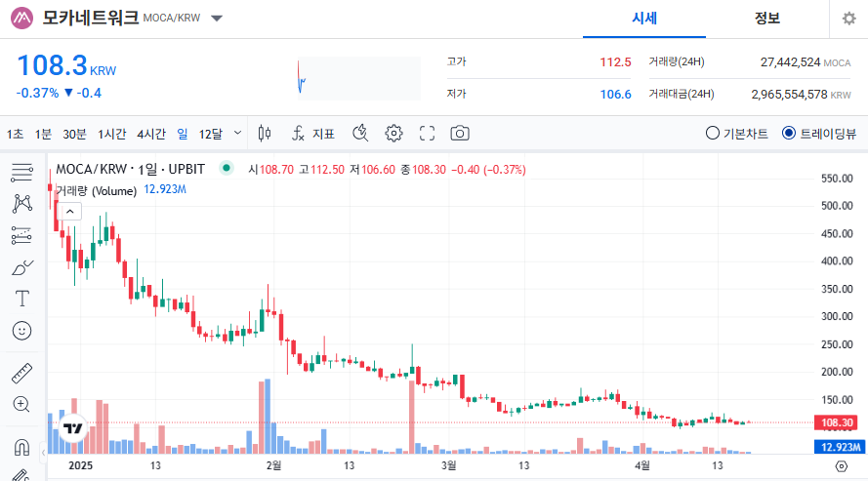
Task: Click the 2025 label on time axis
Action: (80, 465)
